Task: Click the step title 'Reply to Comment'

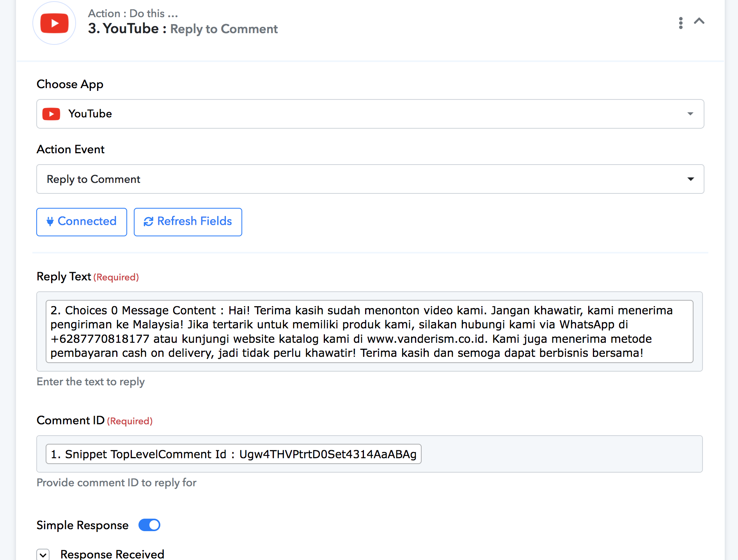Action: click(224, 29)
